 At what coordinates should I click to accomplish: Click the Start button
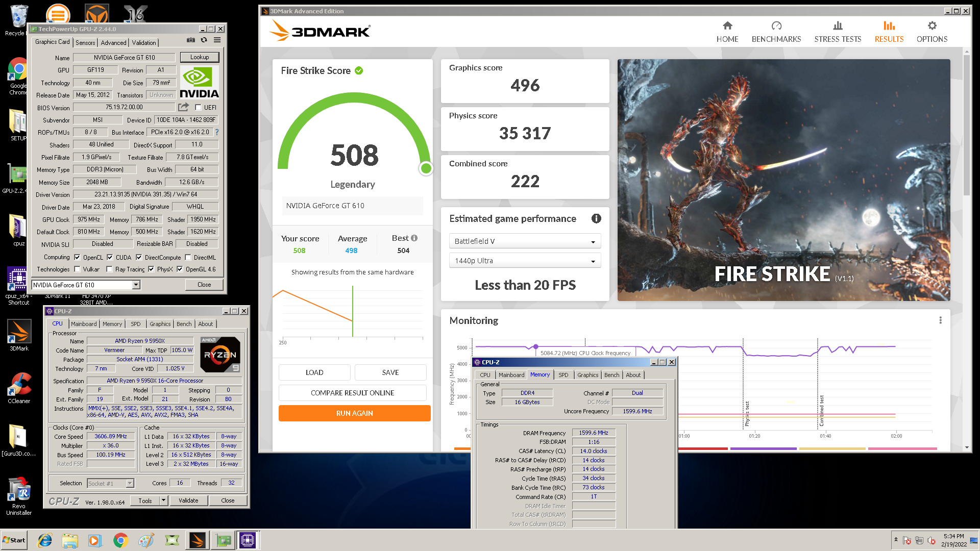pyautogui.click(x=14, y=540)
